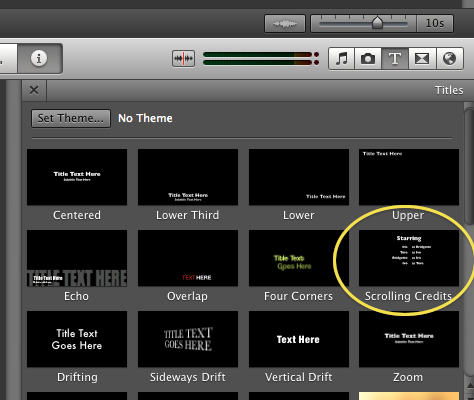Viewport: 474px width, 400px height.
Task: Select the Echo title thumbnail
Action: pyautogui.click(x=77, y=258)
